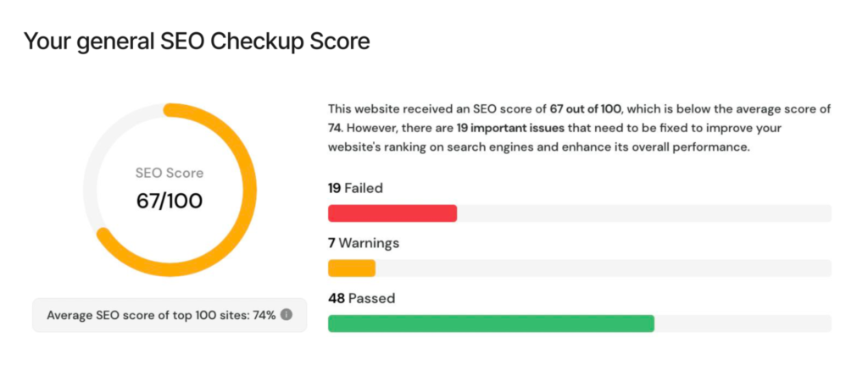Click the bold 67 out of 100 text
Viewport: 868px width, 365px height.
(x=585, y=109)
